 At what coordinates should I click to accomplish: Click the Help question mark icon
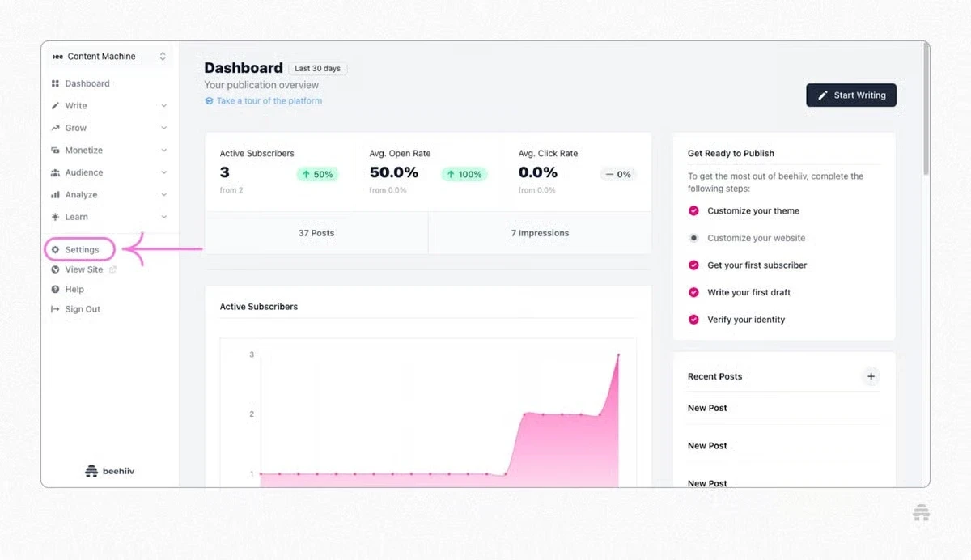(x=56, y=290)
